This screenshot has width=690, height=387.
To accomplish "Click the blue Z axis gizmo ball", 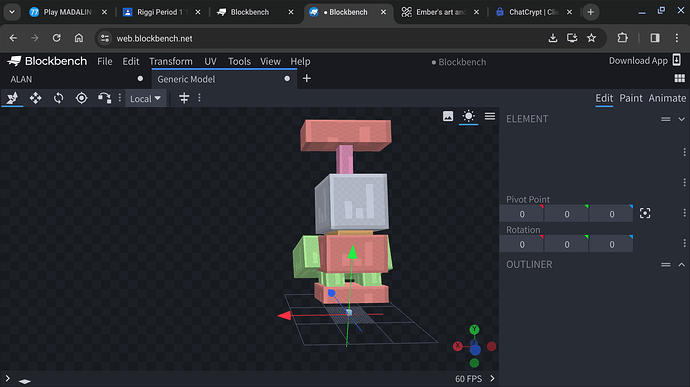I will pos(475,350).
